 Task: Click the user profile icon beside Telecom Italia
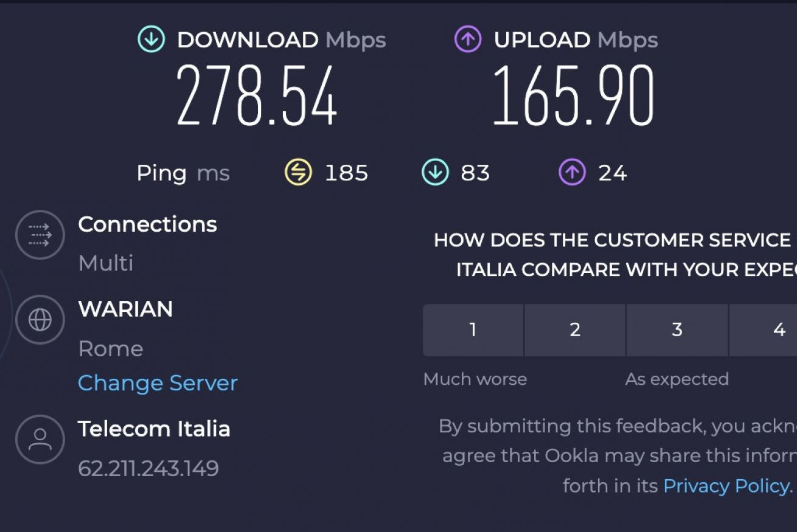(x=40, y=440)
